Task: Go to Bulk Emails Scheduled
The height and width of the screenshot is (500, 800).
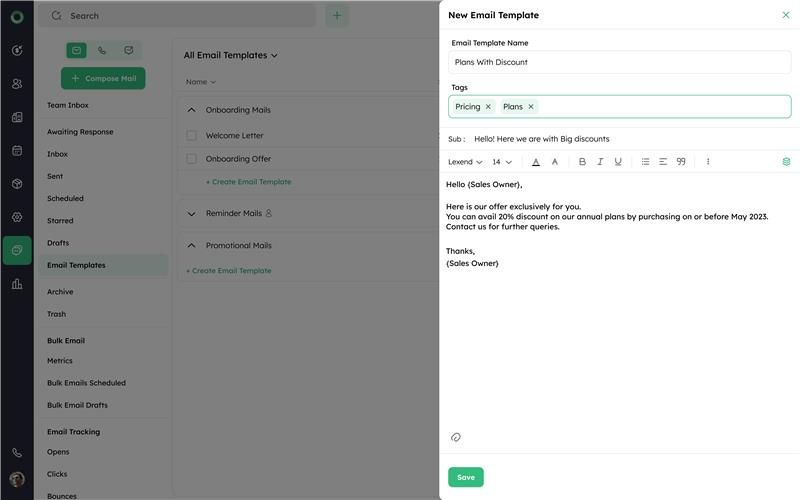Action: 86,383
